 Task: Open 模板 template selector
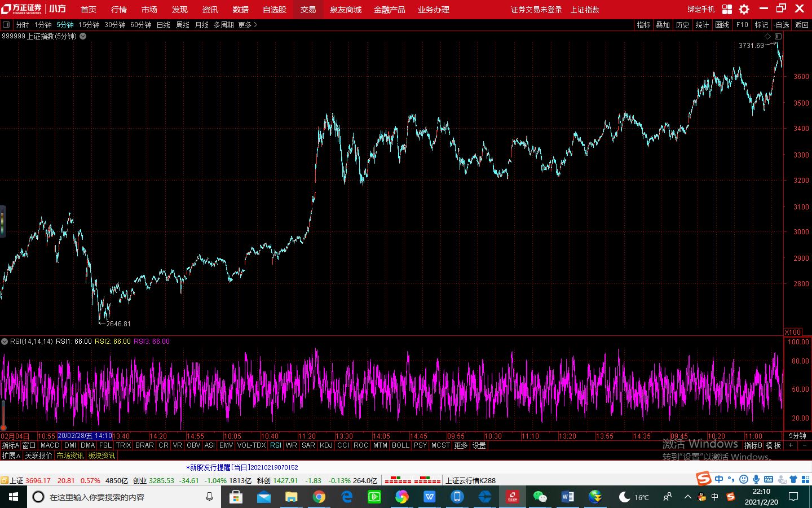click(773, 445)
